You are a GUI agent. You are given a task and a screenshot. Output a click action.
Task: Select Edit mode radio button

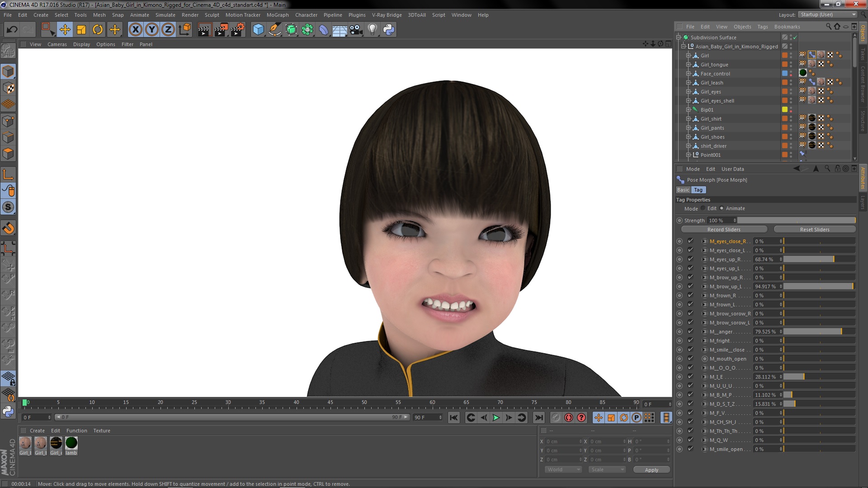[x=703, y=208]
